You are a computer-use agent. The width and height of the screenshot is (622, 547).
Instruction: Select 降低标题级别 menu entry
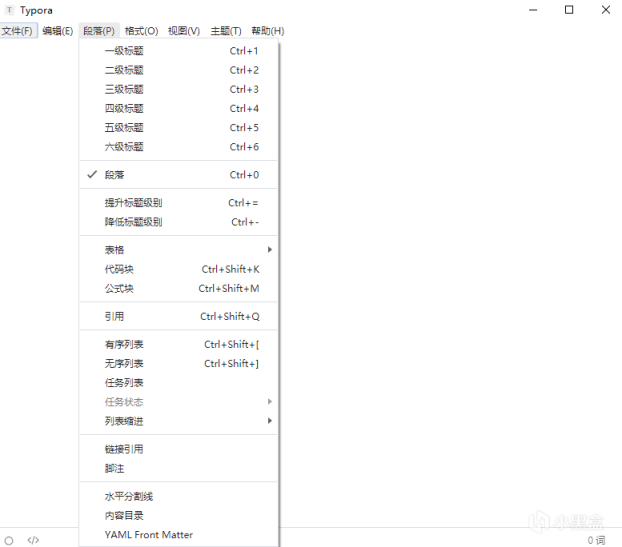[x=179, y=222]
